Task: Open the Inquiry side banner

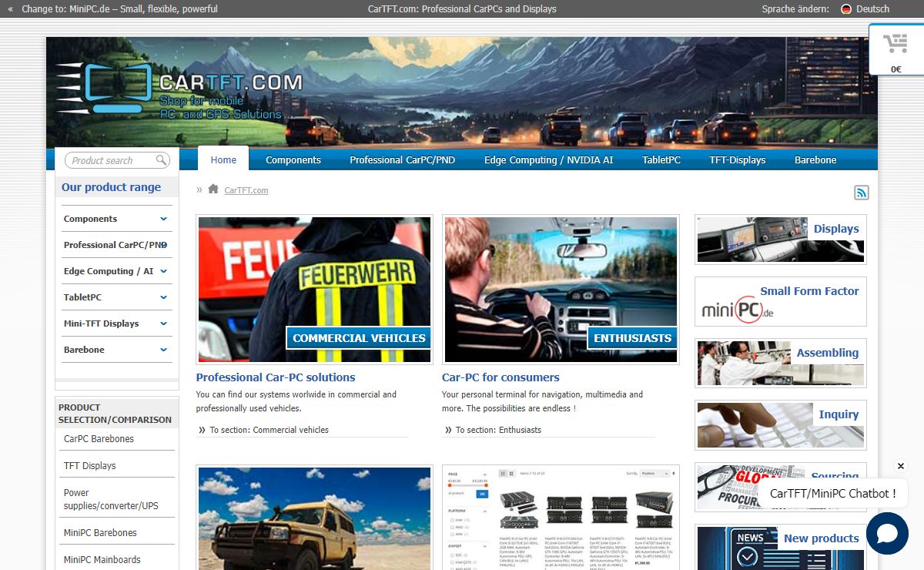Action: pyautogui.click(x=781, y=424)
